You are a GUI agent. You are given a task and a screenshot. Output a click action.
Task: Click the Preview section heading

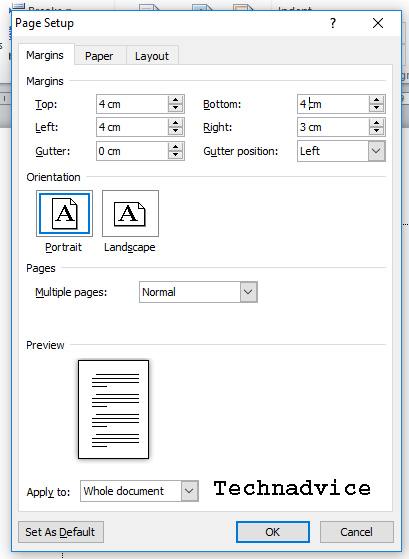click(45, 345)
